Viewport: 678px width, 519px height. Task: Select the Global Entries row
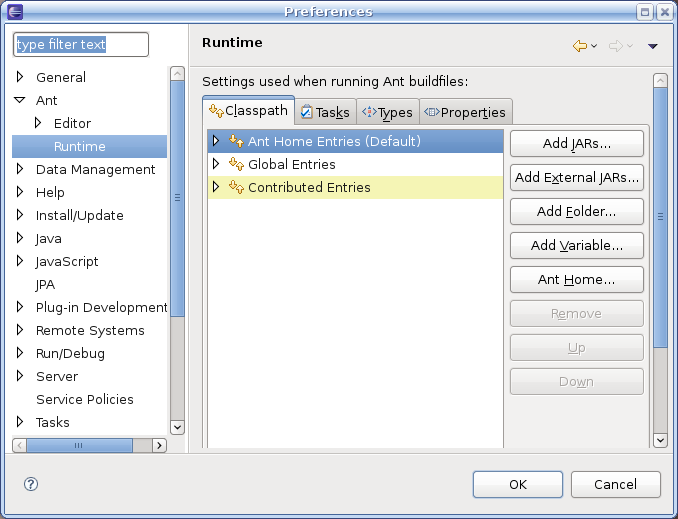tap(355, 164)
